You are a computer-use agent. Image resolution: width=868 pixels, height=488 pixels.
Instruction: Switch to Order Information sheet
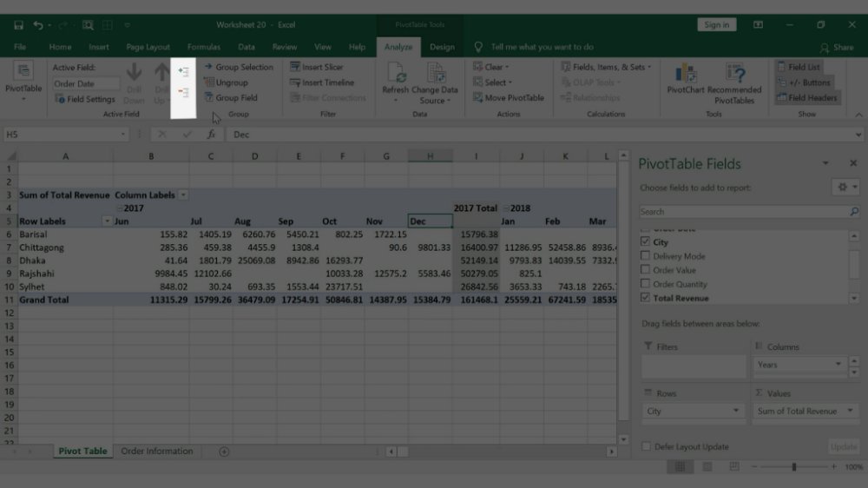[x=156, y=451]
